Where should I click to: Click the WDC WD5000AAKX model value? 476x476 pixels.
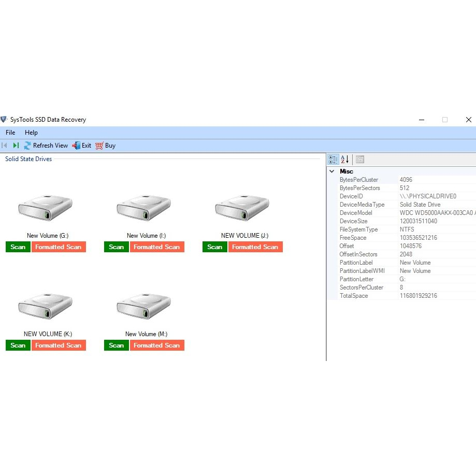(438, 213)
